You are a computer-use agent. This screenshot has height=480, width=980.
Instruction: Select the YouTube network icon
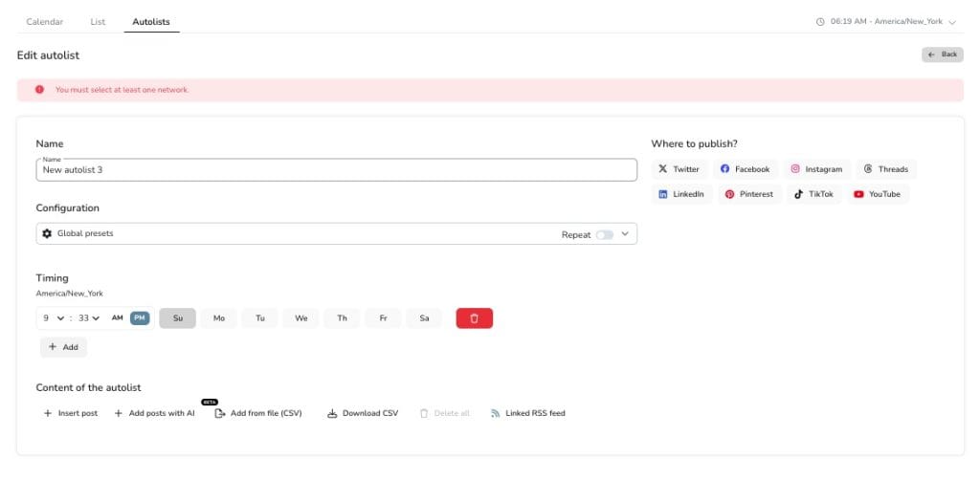click(x=858, y=194)
